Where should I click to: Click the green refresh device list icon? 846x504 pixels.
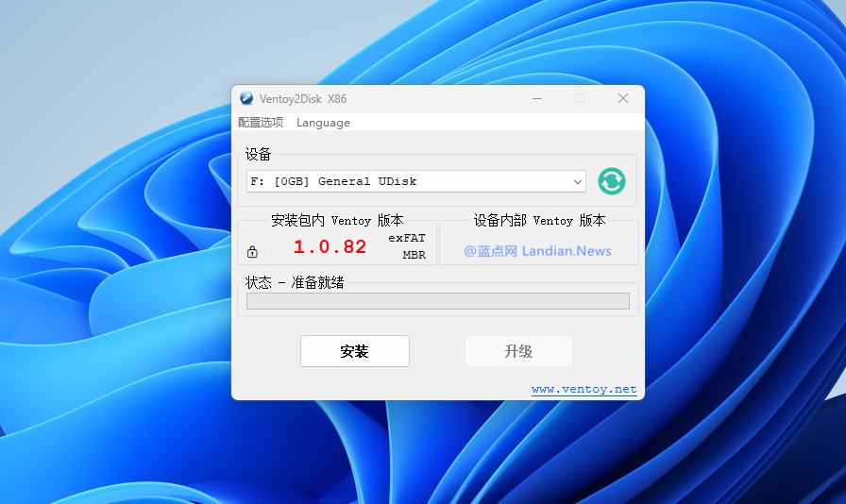612,181
